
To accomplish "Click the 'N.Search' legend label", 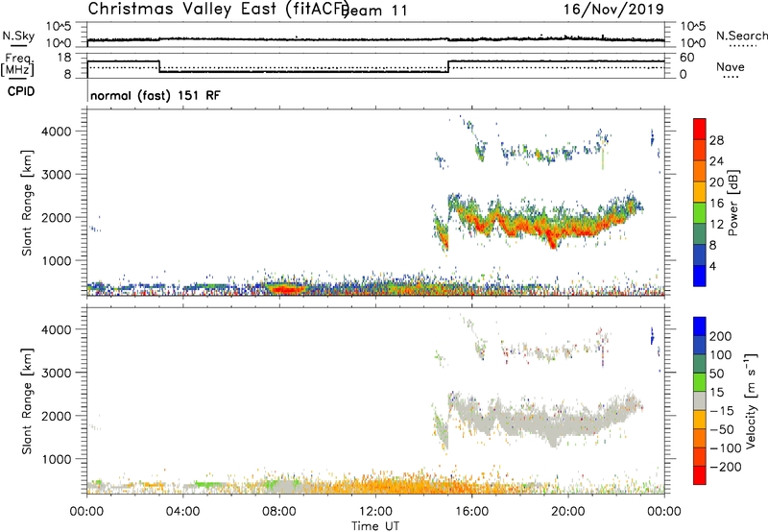I will coord(742,36).
